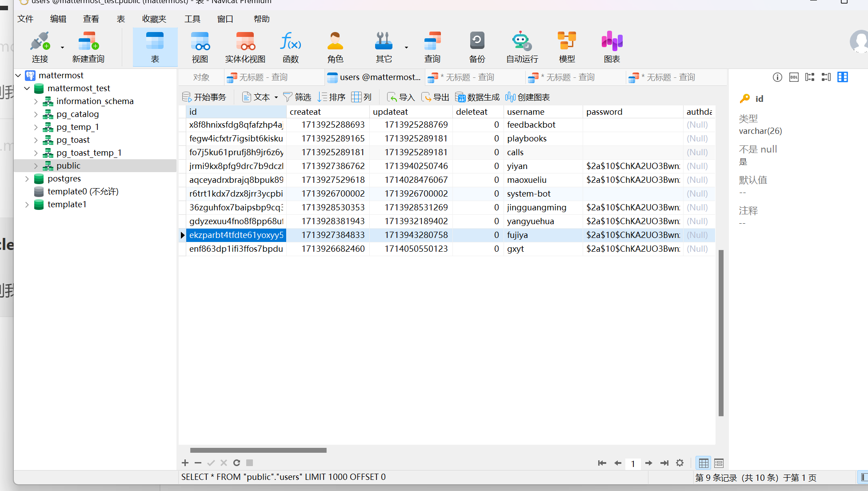Open the Favorites menu

pos(154,19)
